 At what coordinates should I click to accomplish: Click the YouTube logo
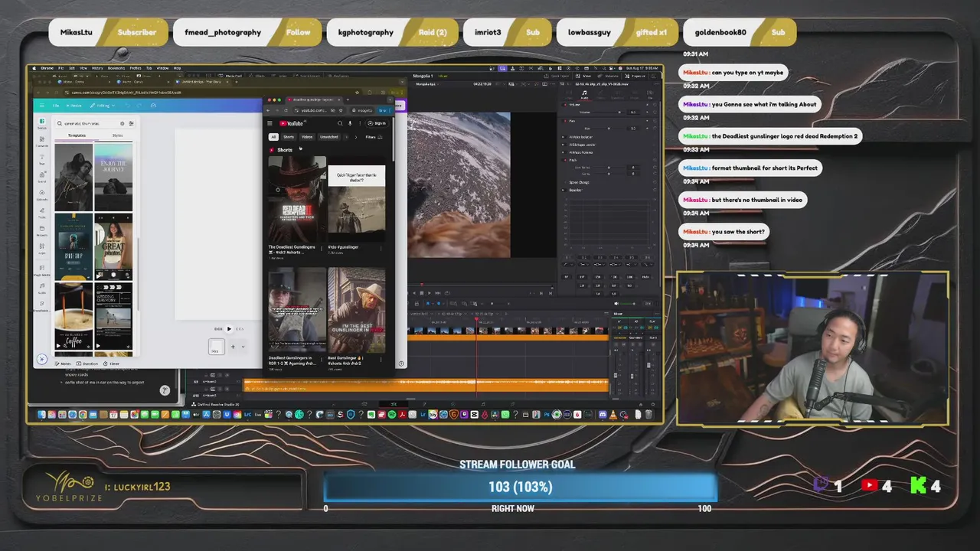coord(292,123)
